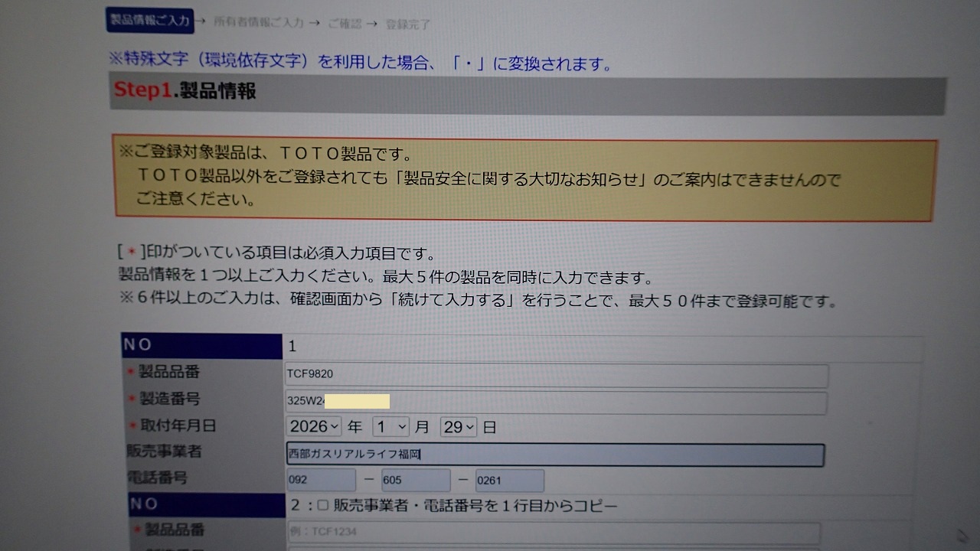
Task: Click the middle phone number field 605
Action: click(415, 481)
